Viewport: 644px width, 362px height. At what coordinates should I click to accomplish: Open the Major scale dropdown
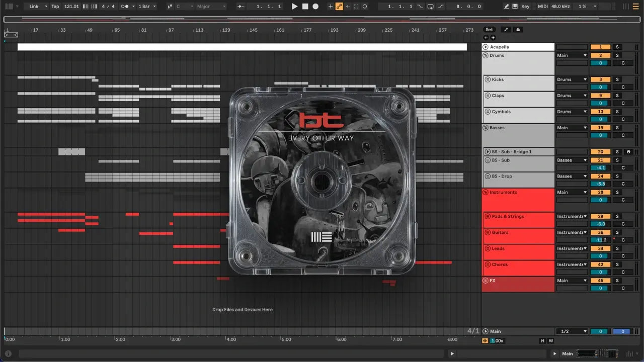211,7
